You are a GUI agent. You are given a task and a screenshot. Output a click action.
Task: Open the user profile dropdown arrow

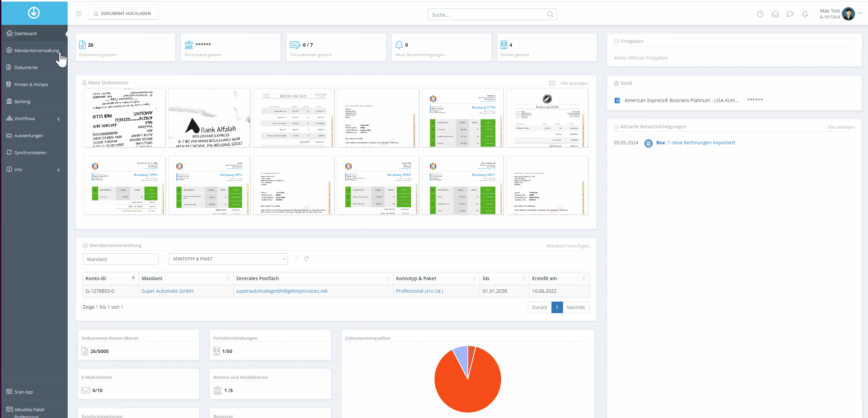pos(860,13)
